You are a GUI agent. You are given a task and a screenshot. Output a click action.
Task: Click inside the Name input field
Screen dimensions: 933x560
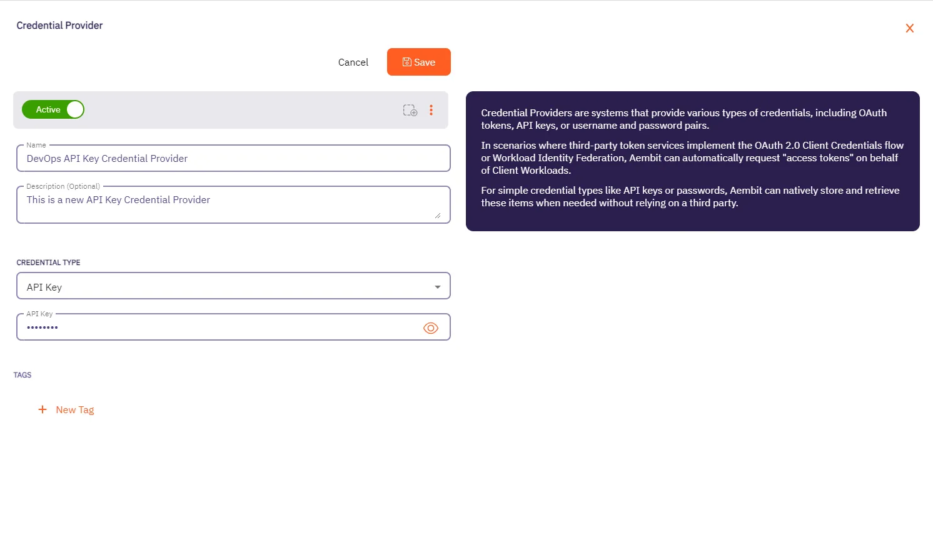(231, 158)
